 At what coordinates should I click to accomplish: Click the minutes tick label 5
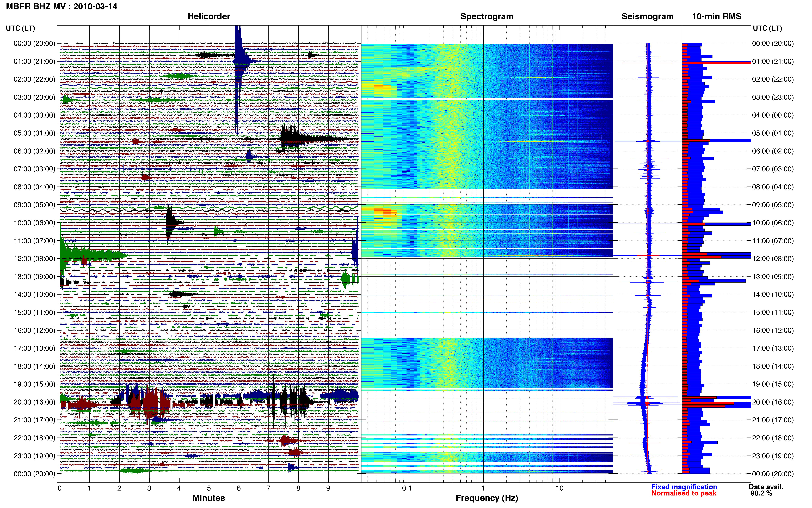coord(209,488)
